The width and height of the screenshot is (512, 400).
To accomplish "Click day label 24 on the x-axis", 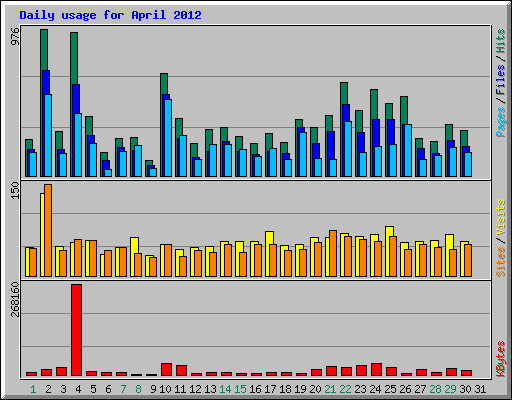I will (x=375, y=389).
